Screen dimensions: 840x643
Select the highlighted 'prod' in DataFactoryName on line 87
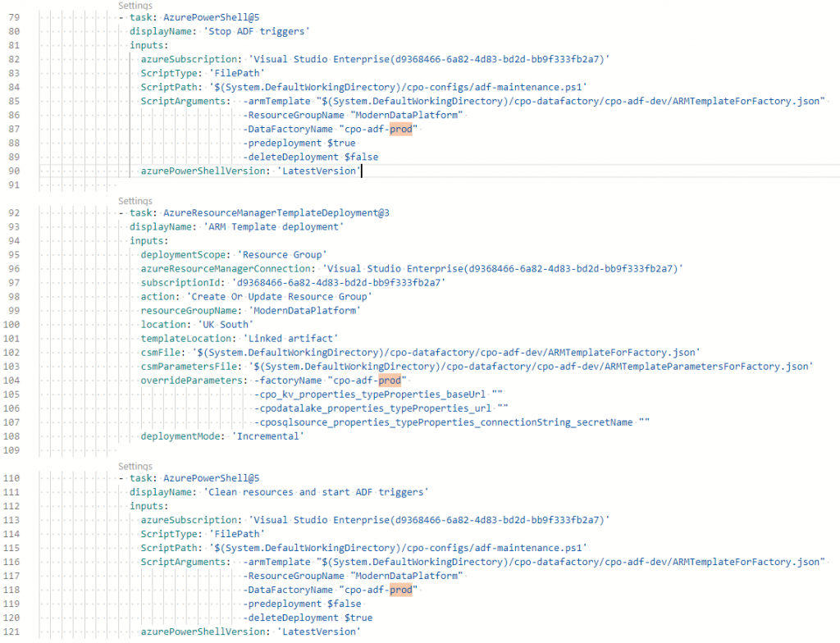(x=399, y=129)
